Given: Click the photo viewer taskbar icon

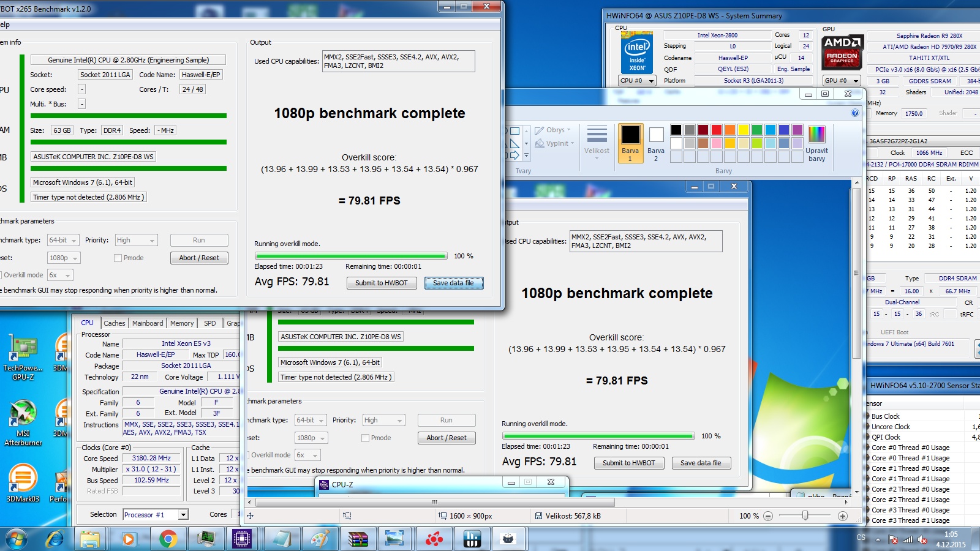Looking at the screenshot, I should 395,539.
